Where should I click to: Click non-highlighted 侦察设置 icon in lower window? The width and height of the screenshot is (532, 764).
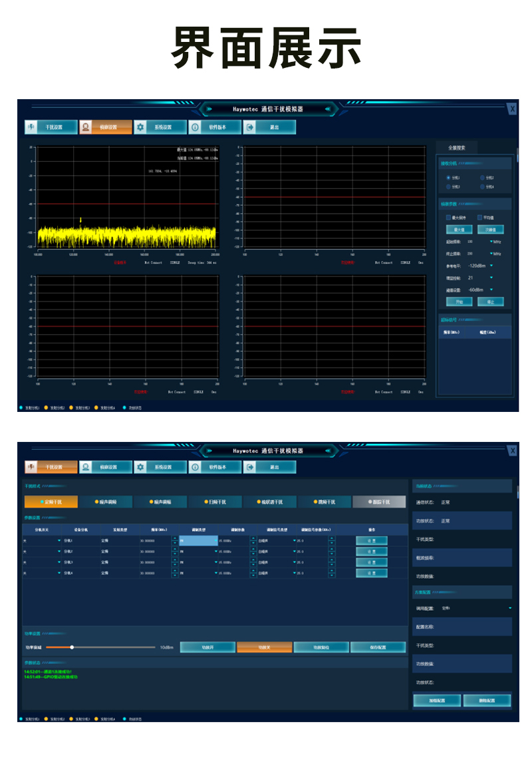[x=86, y=467]
